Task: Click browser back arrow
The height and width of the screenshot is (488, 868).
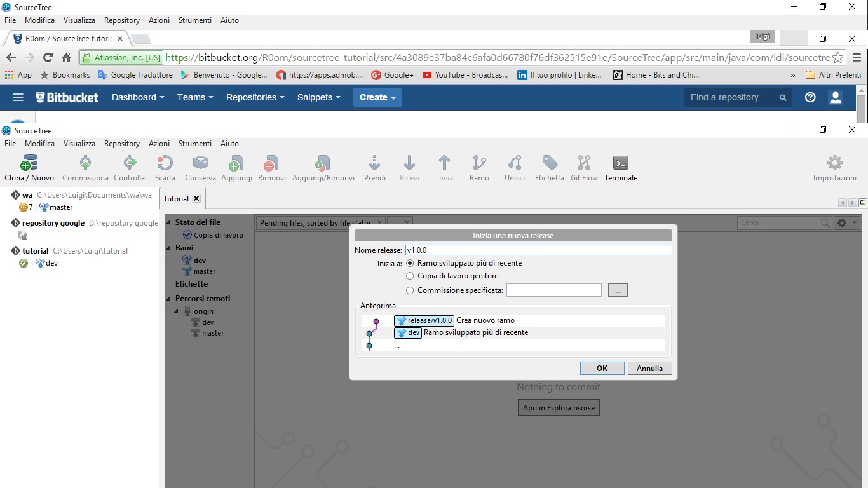Action: [x=11, y=57]
